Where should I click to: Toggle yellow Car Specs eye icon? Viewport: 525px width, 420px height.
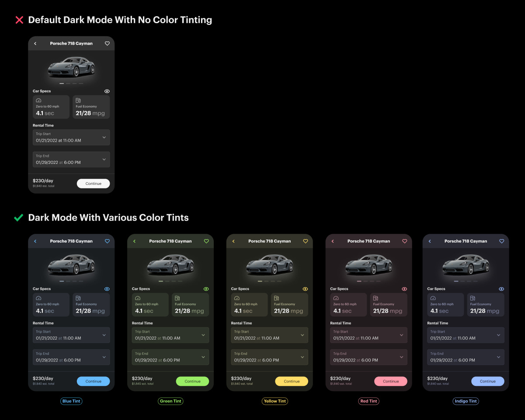306,289
